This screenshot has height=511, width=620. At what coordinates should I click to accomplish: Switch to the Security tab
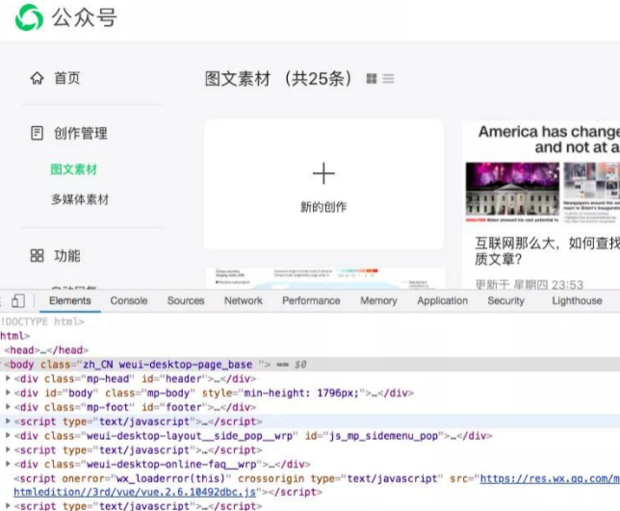pos(506,301)
